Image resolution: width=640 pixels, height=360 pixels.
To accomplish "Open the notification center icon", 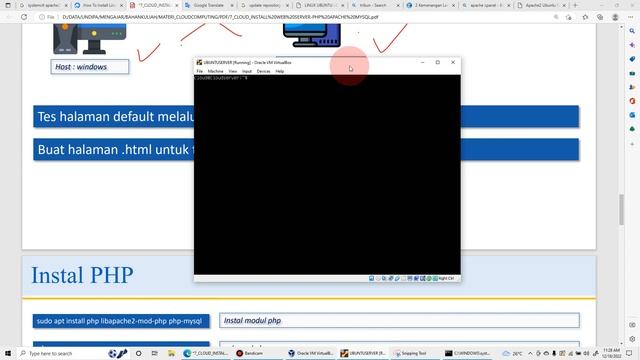I will (x=629, y=353).
